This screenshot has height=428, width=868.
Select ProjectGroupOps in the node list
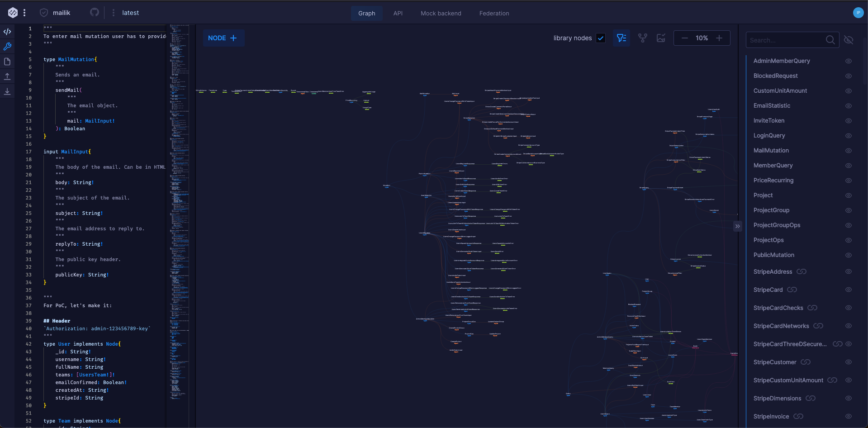pos(777,225)
